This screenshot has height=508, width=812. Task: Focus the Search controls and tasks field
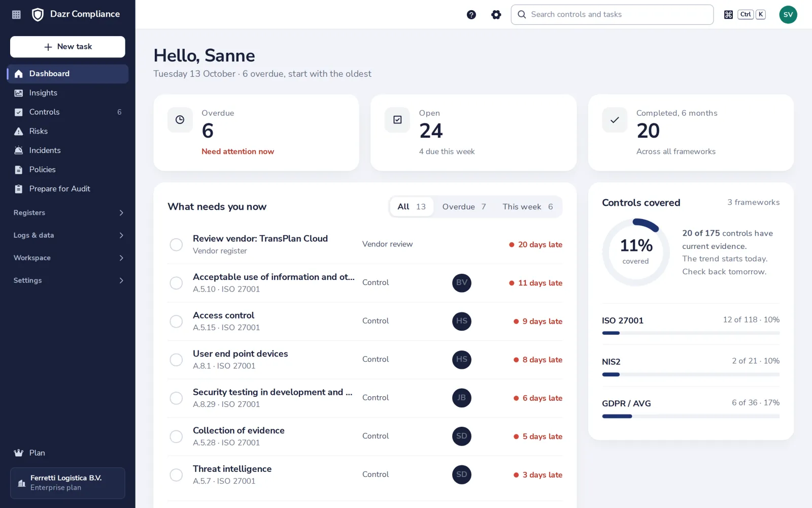(612, 15)
